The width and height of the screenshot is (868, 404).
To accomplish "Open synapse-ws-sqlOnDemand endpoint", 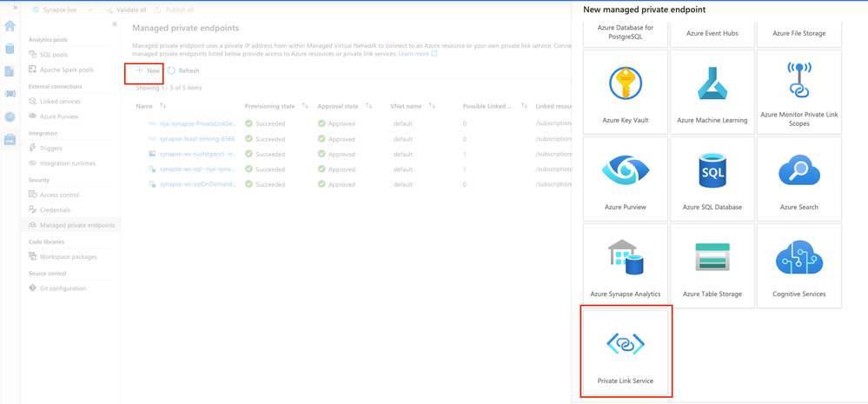I will (198, 184).
